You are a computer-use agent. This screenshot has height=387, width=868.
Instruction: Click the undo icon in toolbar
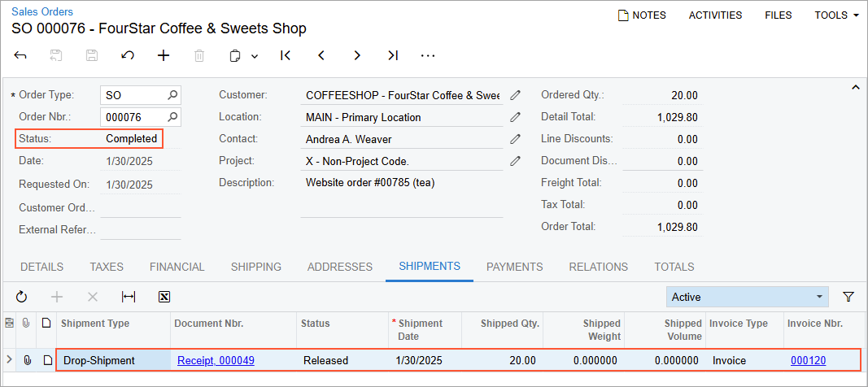[x=128, y=55]
